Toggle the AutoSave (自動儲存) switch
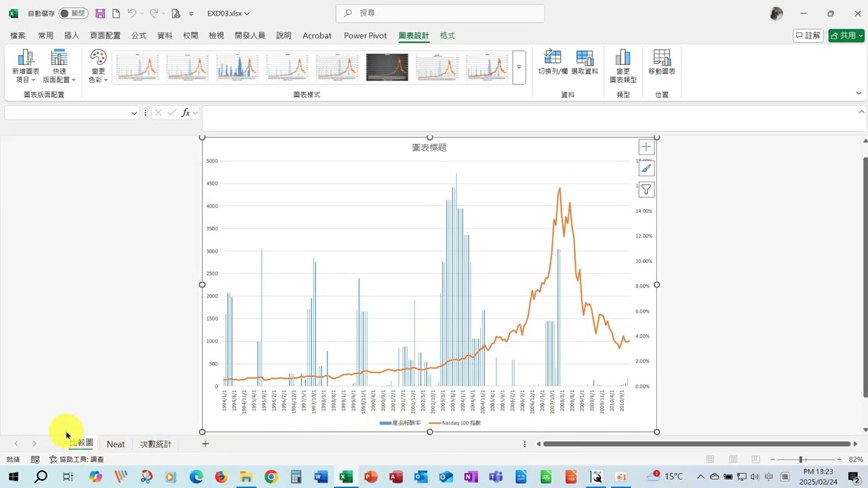This screenshot has width=868, height=488. (x=73, y=14)
